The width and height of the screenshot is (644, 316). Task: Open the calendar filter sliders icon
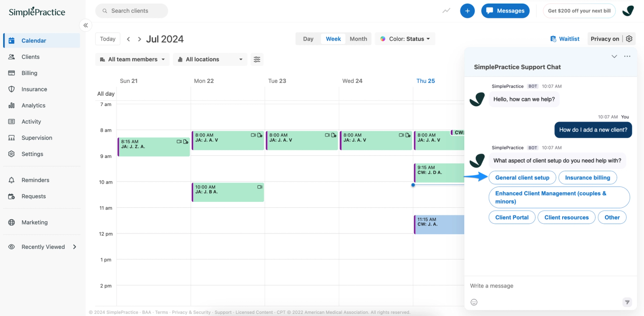tap(257, 59)
